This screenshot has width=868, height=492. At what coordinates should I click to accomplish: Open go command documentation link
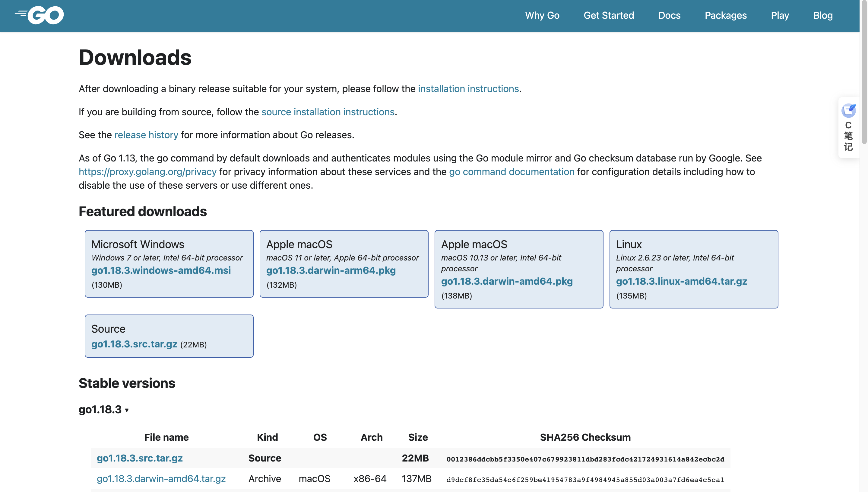(512, 172)
